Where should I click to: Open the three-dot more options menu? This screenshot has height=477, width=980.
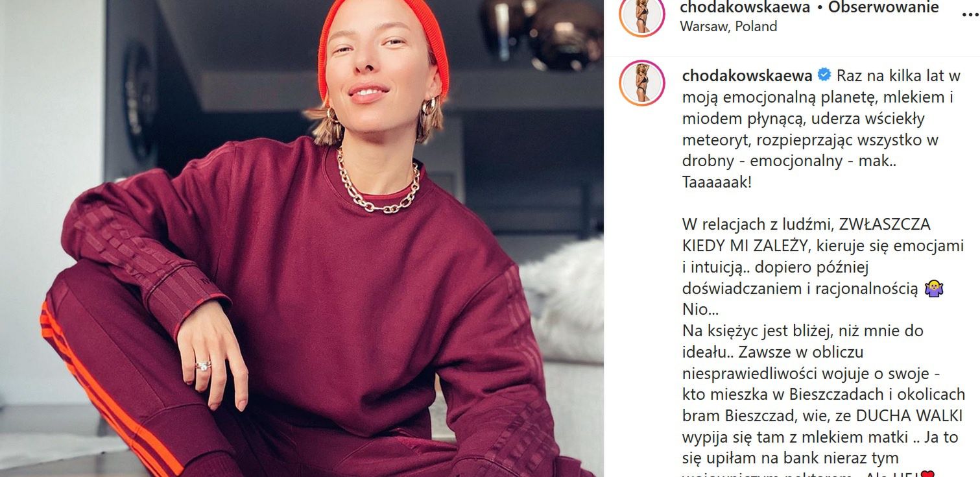click(970, 16)
